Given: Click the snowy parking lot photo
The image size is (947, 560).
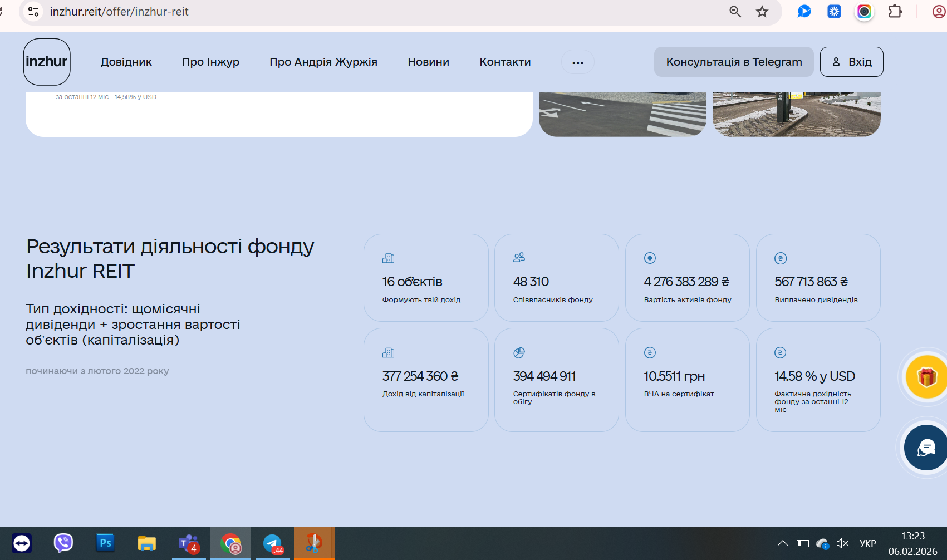Looking at the screenshot, I should [x=796, y=114].
